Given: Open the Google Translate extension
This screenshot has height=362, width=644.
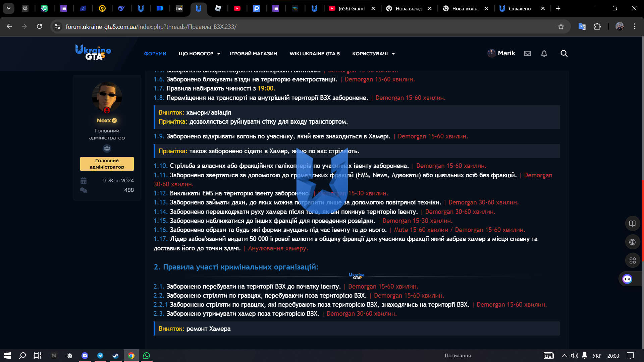Looking at the screenshot, I should click(x=582, y=26).
